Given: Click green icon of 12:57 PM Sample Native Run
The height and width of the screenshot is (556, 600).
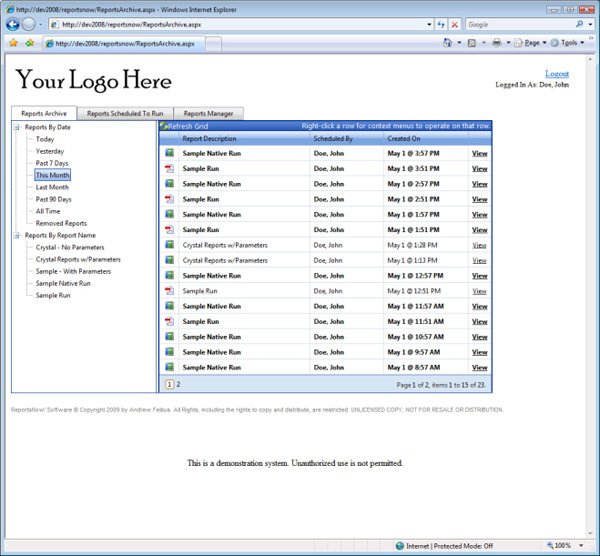Looking at the screenshot, I should 169,276.
